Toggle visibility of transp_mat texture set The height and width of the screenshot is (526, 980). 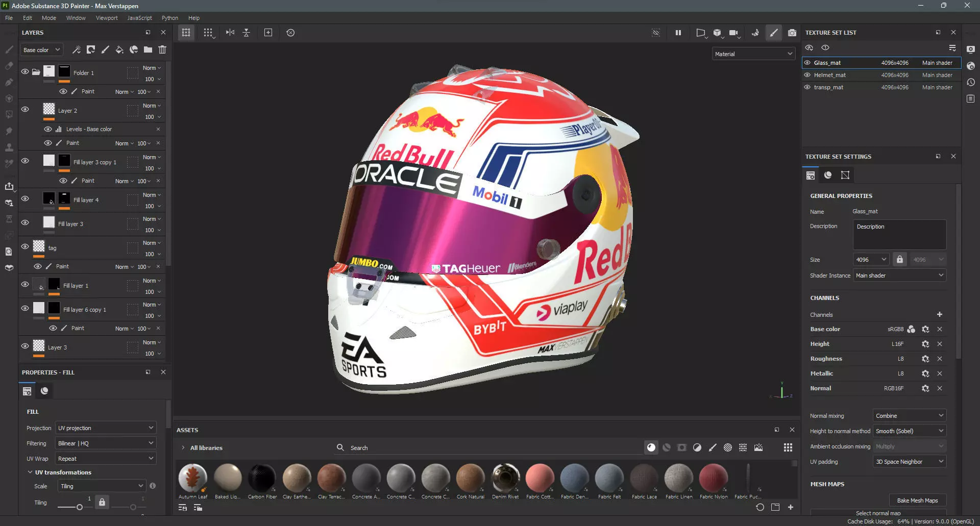click(807, 87)
